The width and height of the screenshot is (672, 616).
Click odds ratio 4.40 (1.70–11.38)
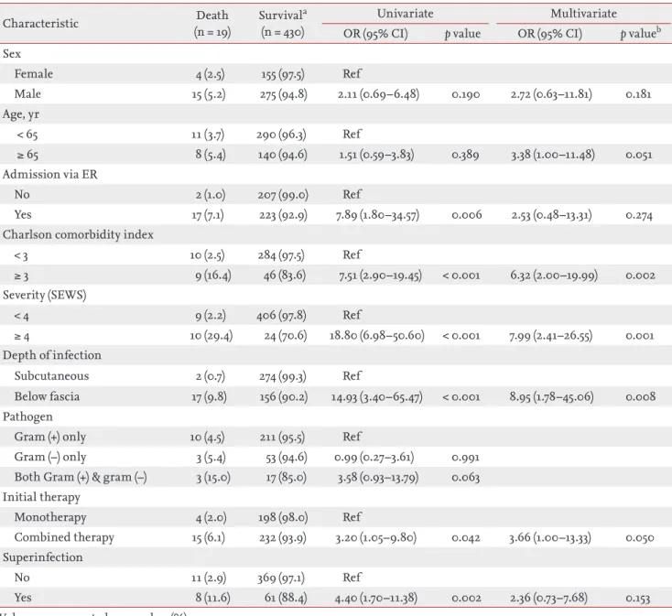click(376, 598)
